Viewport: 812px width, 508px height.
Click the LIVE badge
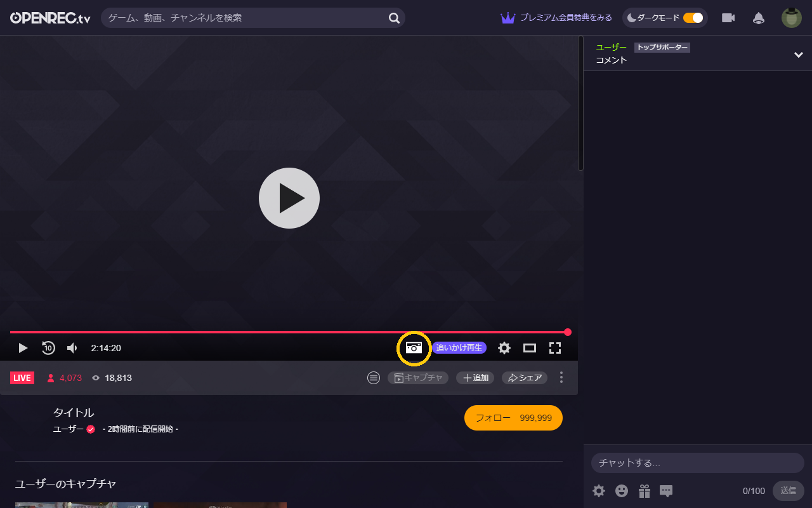[x=22, y=378]
